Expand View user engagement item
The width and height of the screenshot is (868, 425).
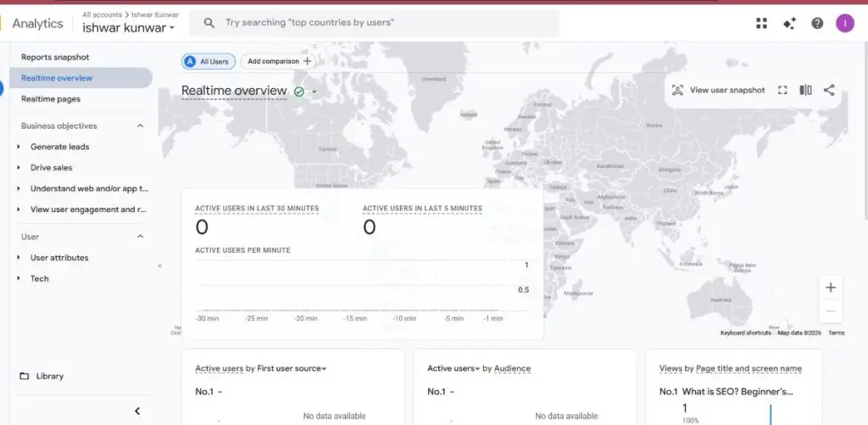[19, 210]
